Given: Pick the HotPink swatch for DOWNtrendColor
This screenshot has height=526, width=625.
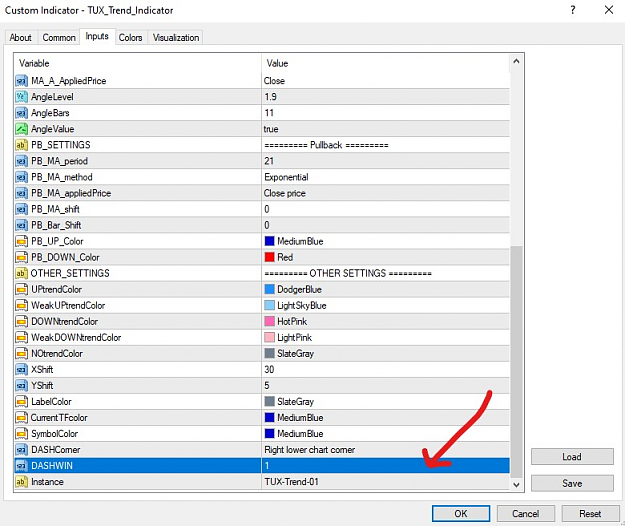Looking at the screenshot, I should pos(269,321).
